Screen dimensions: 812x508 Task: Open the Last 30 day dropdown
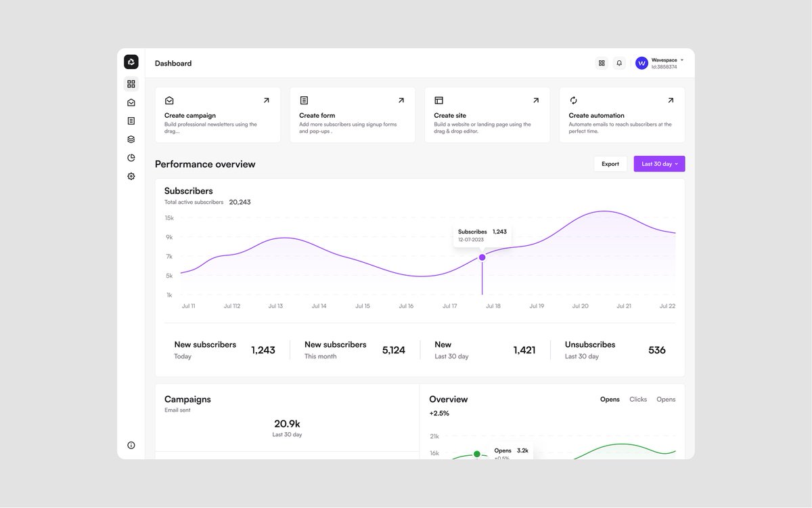click(x=659, y=164)
